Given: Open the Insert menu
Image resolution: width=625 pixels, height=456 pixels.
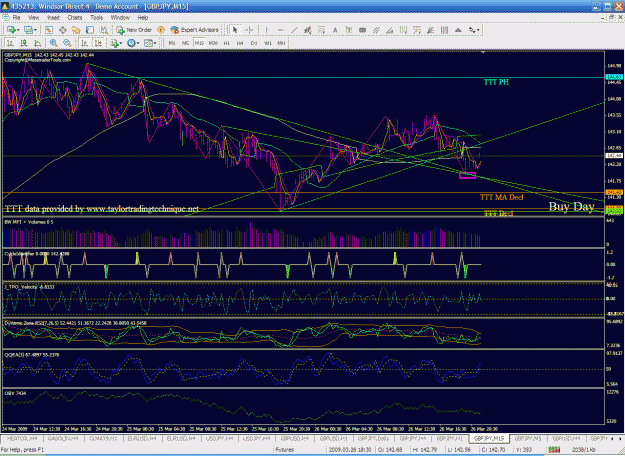Looking at the screenshot, I should point(53,18).
